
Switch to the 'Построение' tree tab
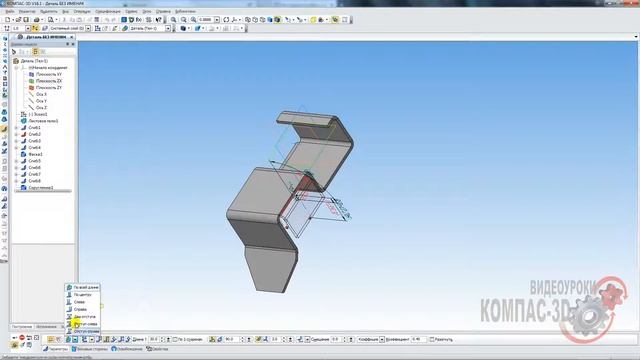point(22,327)
